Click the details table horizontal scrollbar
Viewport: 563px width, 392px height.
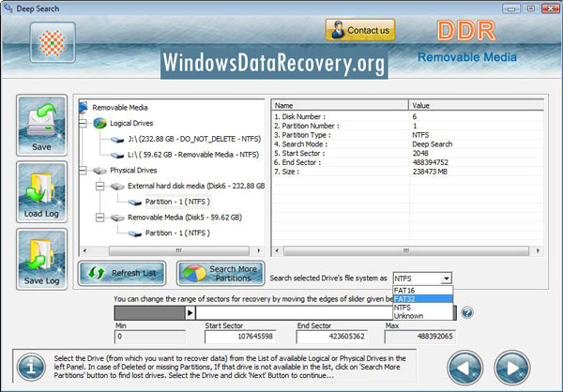click(x=407, y=250)
